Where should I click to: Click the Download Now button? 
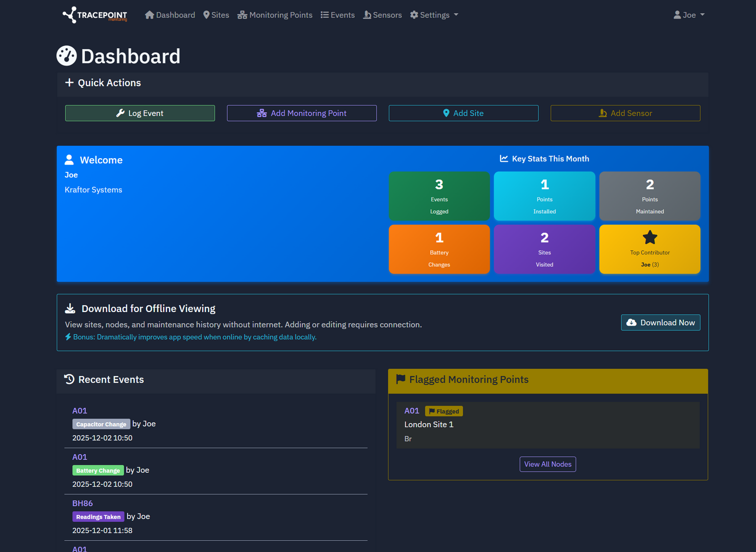coord(660,322)
